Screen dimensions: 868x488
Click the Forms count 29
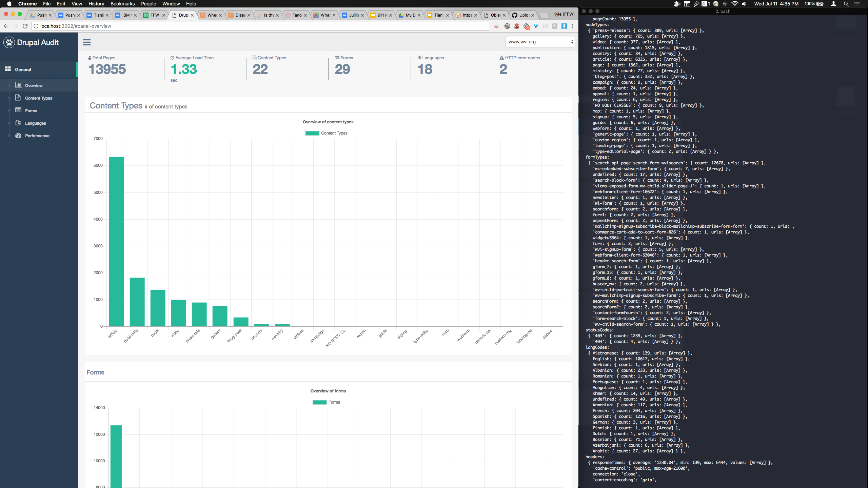[342, 69]
